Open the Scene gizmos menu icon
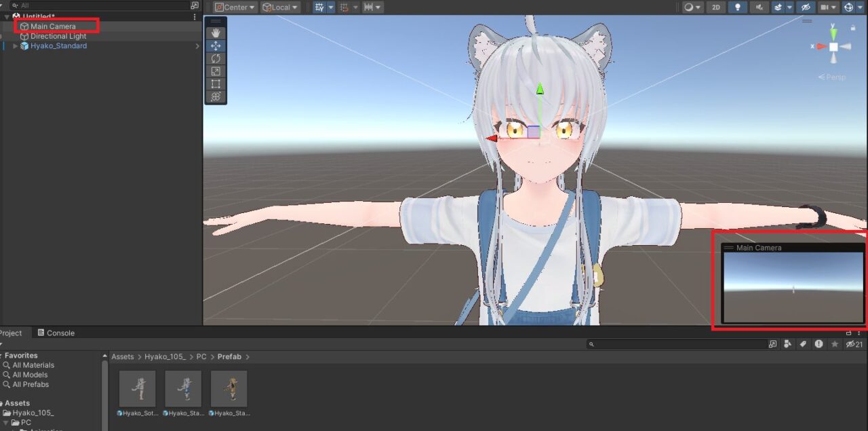The width and height of the screenshot is (868, 431). point(848,7)
